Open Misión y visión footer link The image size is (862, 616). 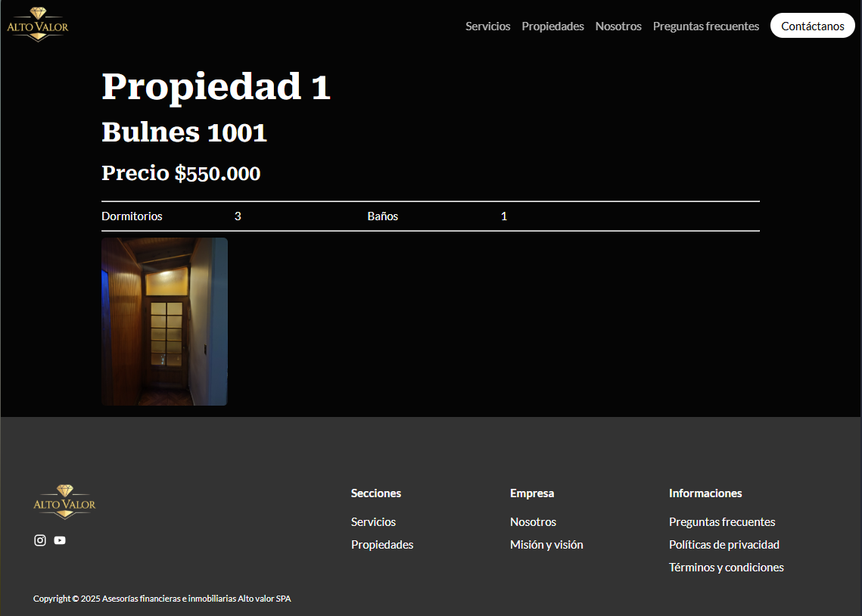546,544
